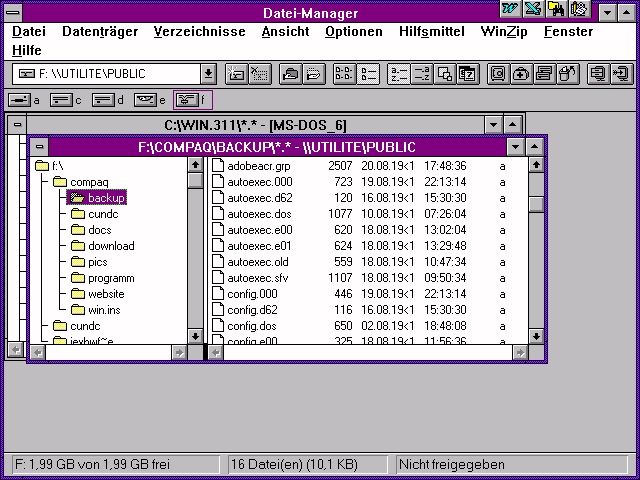
Task: Select floppy drive a
Action: (x=24, y=100)
